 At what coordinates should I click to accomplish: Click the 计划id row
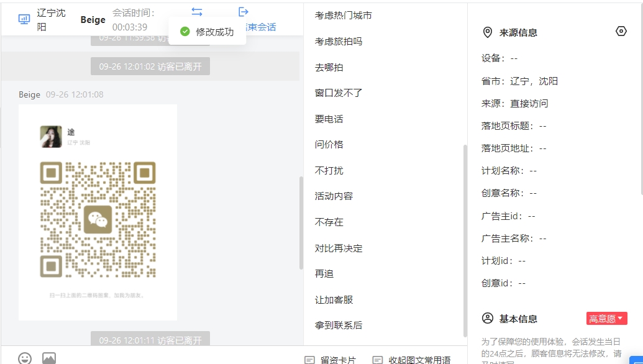[503, 261]
